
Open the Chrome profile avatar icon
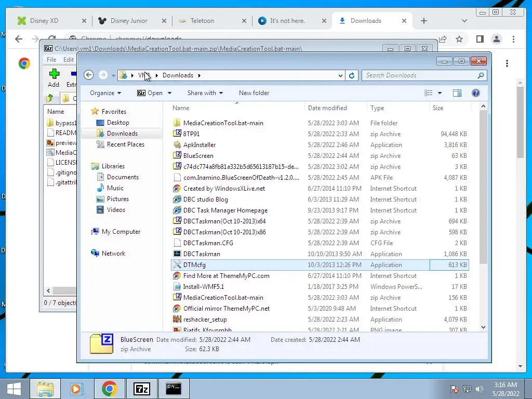(x=496, y=39)
